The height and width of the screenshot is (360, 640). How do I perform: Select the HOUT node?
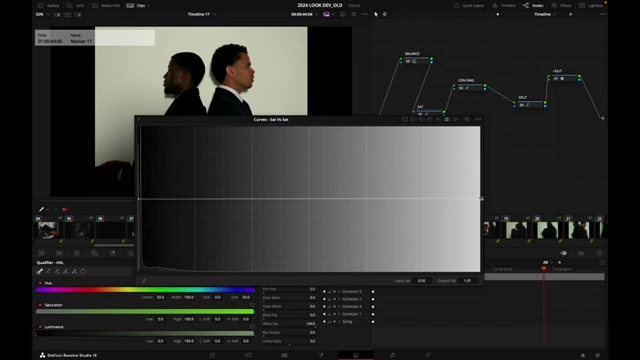click(564, 78)
